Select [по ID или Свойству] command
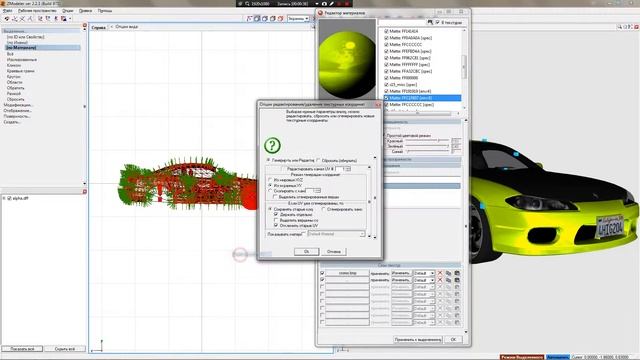Image resolution: width=640 pixels, height=360 pixels. pyautogui.click(x=25, y=37)
